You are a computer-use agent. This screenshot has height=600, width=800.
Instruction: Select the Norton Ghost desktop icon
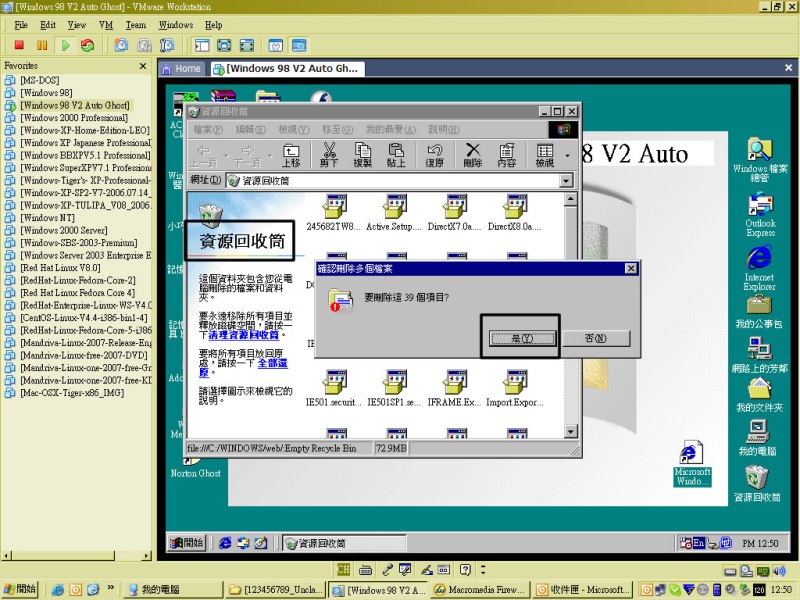point(195,467)
